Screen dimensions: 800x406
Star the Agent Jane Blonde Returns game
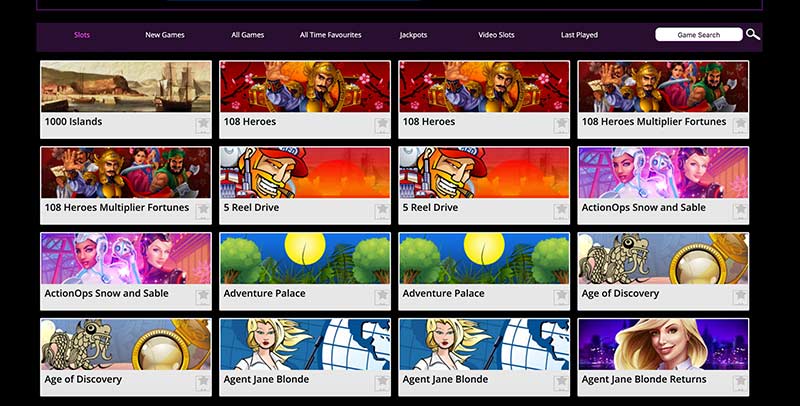(x=740, y=383)
